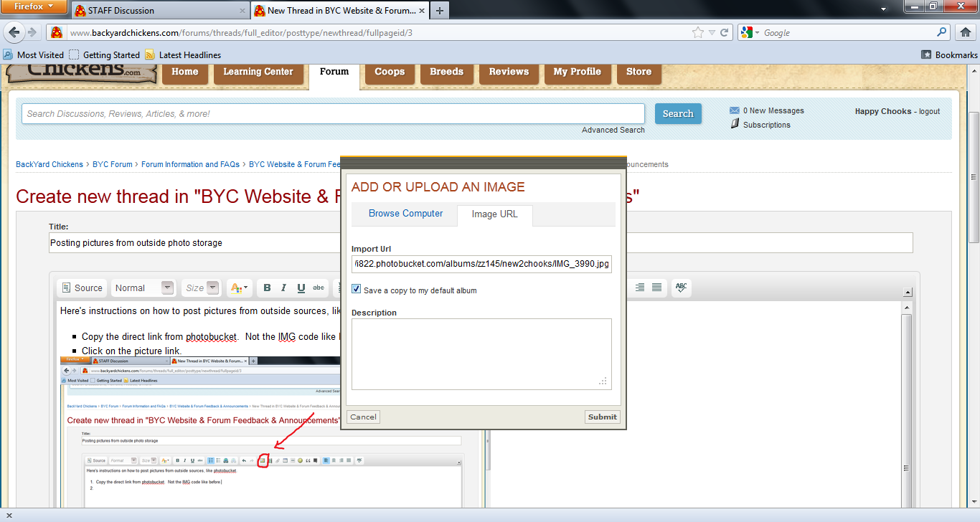Click the justify text alignment icon

tap(656, 288)
